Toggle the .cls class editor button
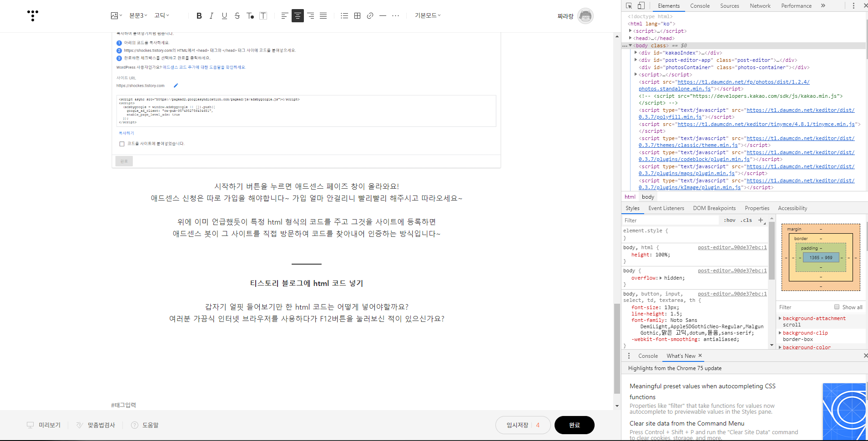This screenshot has height=441, width=868. 746,220
